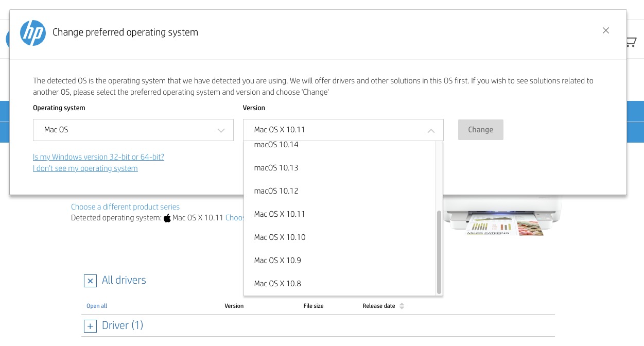Screen dimensions: 644x346
Task: Select macOS 10.13 option
Action: pos(276,168)
